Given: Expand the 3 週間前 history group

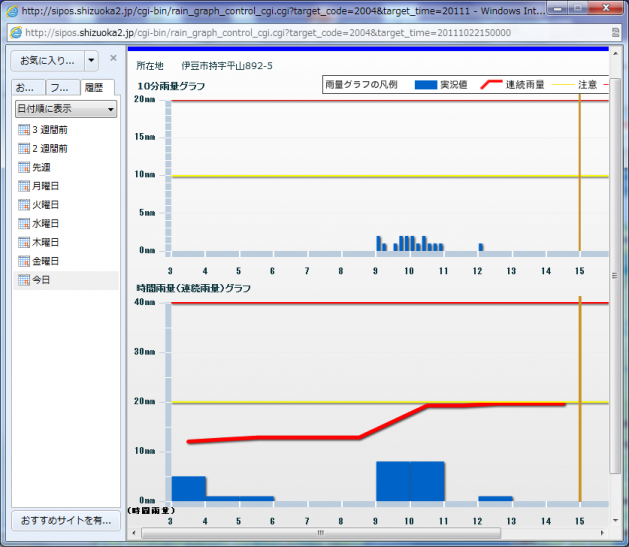Looking at the screenshot, I should click(x=66, y=130).
